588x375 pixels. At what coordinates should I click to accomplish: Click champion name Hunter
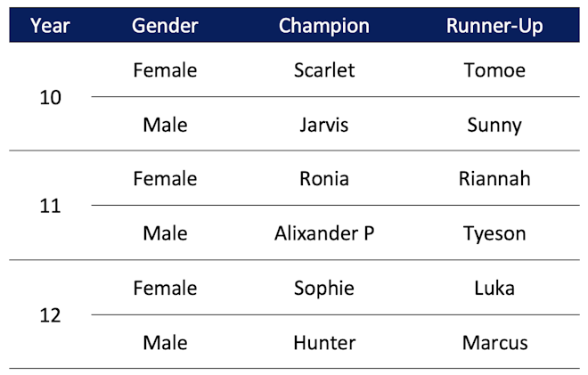point(324,343)
